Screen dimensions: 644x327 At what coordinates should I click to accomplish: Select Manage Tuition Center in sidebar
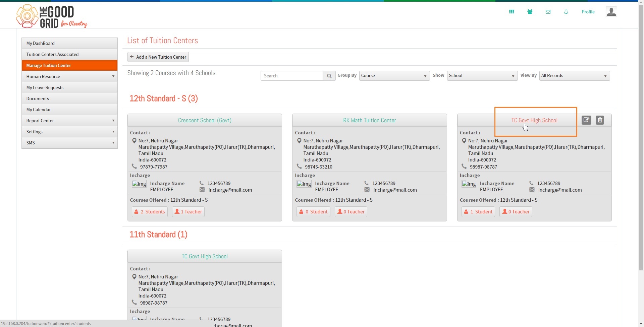69,65
